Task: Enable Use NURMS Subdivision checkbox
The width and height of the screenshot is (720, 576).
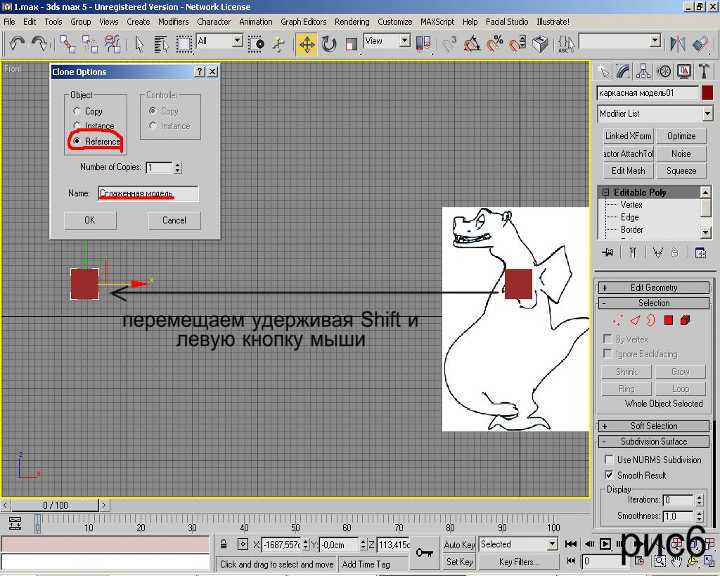Action: point(609,459)
